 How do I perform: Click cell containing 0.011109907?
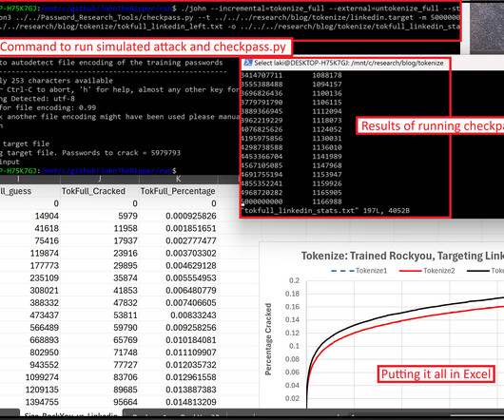[179, 353]
